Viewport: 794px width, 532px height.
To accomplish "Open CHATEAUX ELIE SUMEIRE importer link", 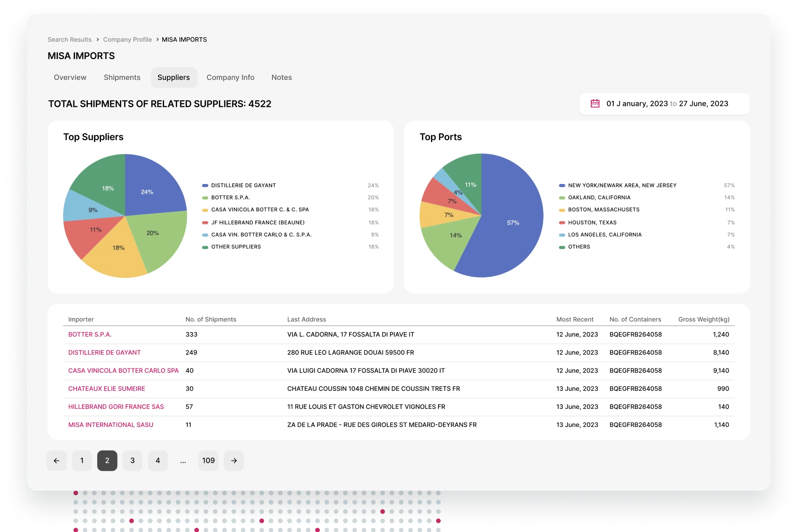I will [106, 389].
